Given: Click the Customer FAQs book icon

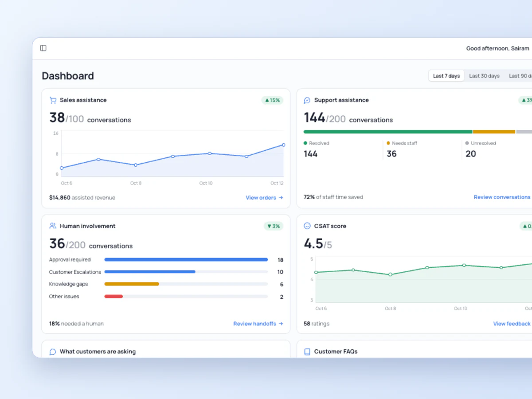Looking at the screenshot, I should click(x=307, y=352).
